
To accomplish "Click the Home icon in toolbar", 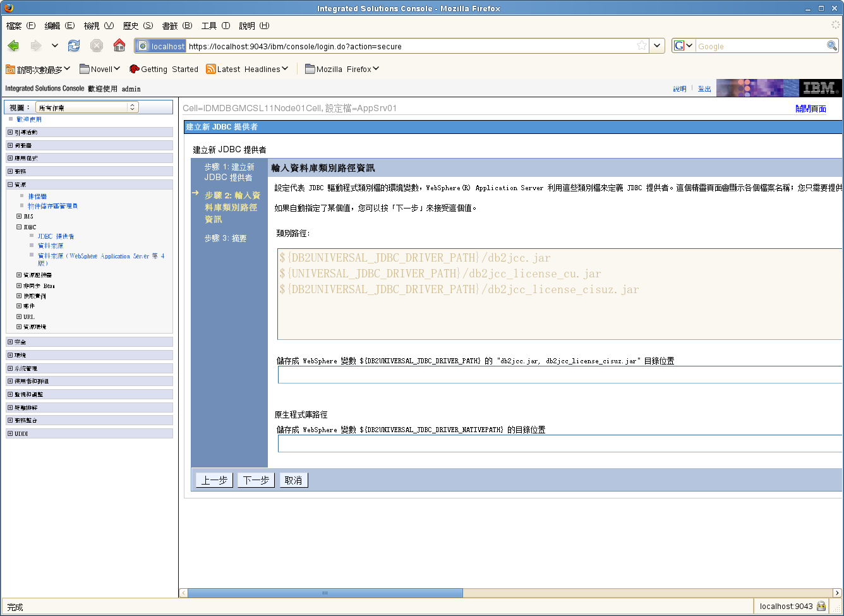I will (x=119, y=45).
